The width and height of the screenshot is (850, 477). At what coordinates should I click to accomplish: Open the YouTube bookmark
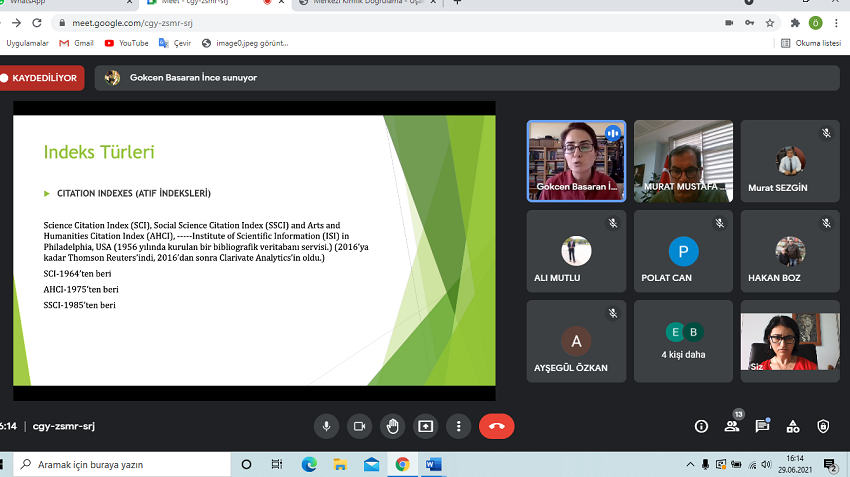[126, 43]
